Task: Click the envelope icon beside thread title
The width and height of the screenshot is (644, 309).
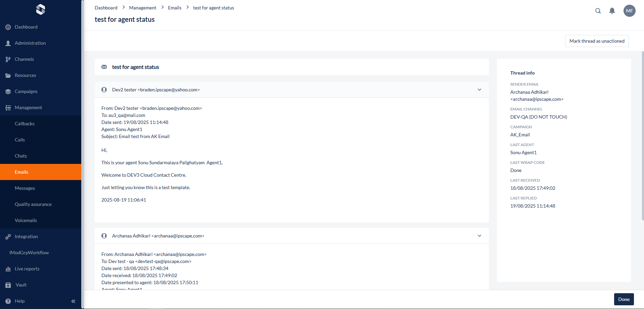Action: (x=104, y=67)
